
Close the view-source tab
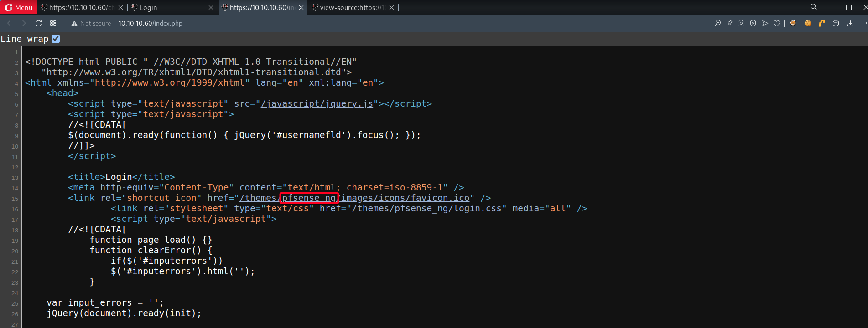click(391, 7)
